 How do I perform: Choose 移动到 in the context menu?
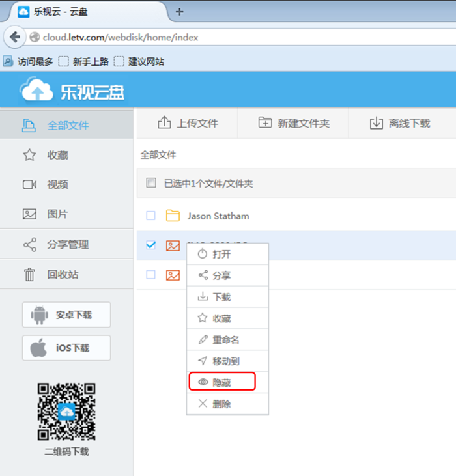[227, 361]
